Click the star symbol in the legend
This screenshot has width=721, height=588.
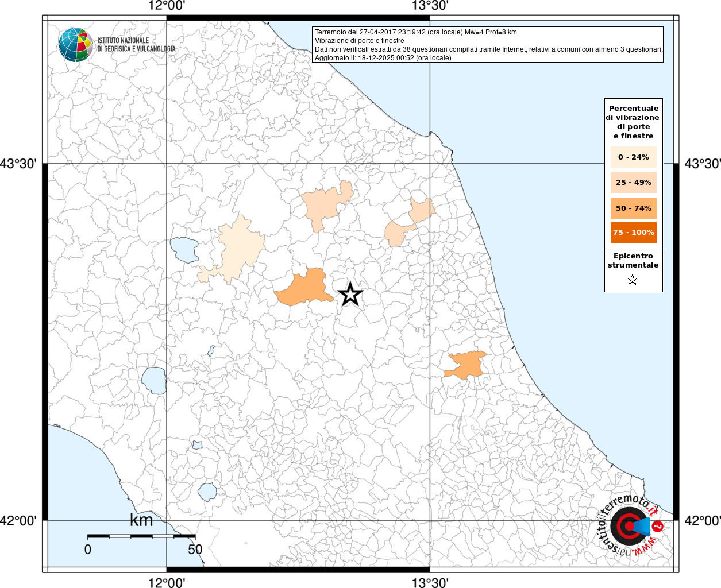pyautogui.click(x=633, y=280)
